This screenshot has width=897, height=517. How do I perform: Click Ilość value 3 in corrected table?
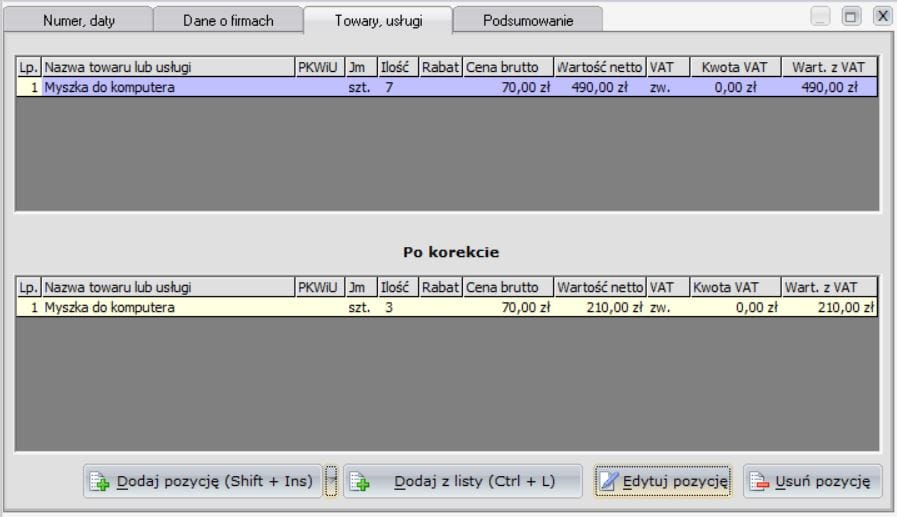click(389, 308)
